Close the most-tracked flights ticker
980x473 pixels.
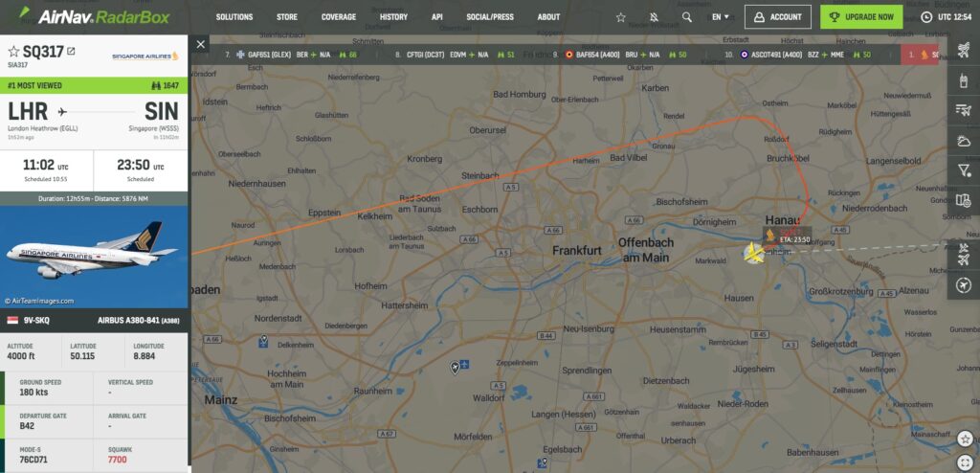[200, 44]
